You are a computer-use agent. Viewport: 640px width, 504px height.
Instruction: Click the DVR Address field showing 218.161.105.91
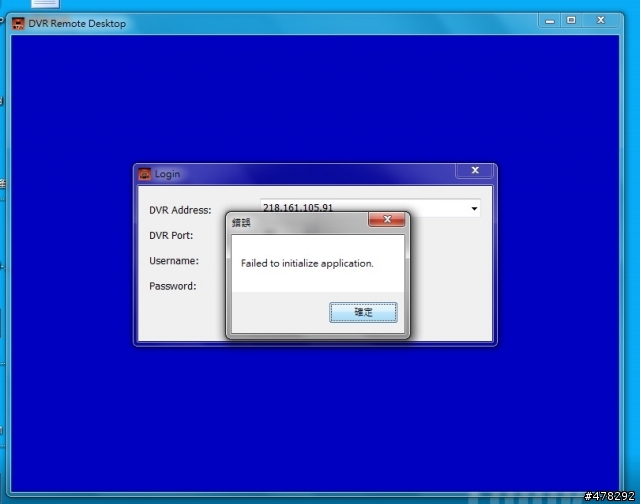[370, 208]
